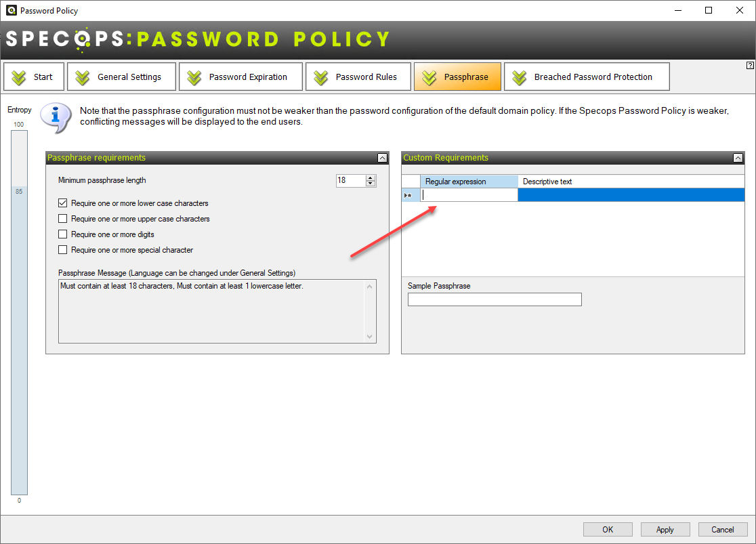Decrease minimum passphrase length with down arrow
This screenshot has height=544, width=756.
[x=370, y=184]
